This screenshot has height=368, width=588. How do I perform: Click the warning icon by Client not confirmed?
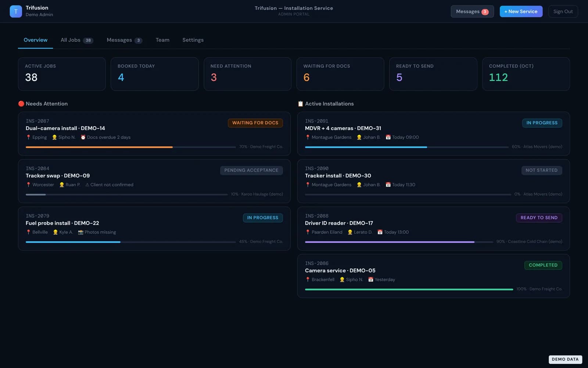click(87, 185)
